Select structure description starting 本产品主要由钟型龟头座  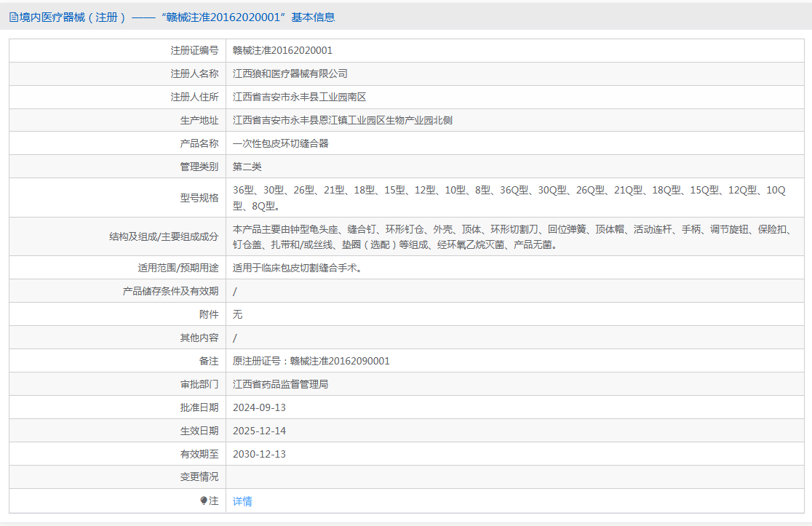click(512, 236)
